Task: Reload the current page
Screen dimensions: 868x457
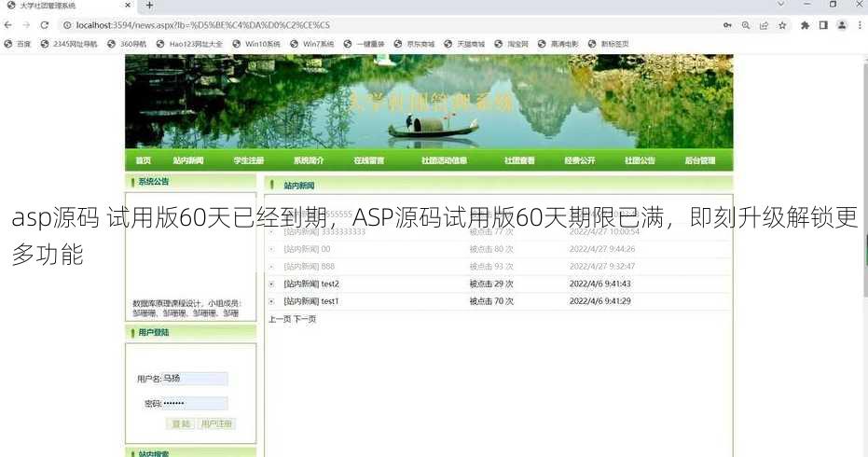Action: 45,25
